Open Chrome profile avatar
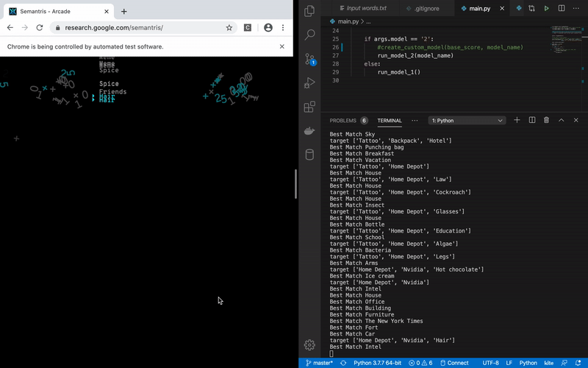 [x=268, y=27]
